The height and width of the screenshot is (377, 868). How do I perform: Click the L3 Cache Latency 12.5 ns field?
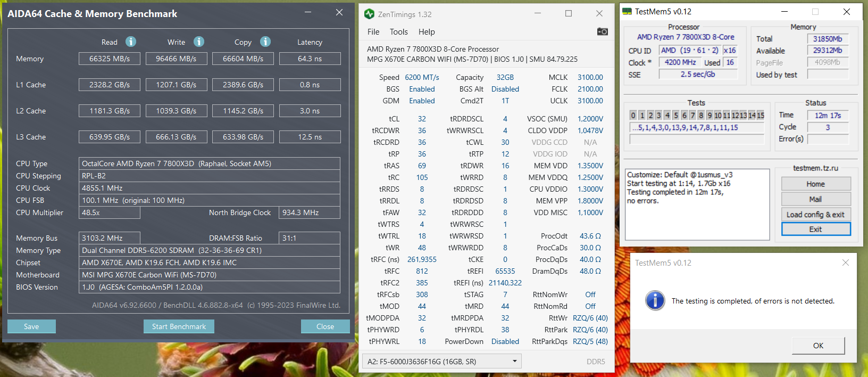(310, 137)
